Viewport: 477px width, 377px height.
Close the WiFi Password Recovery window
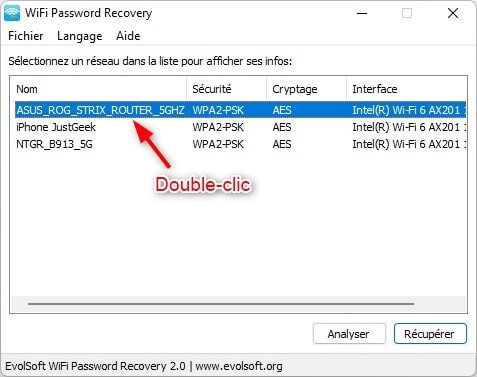[453, 14]
